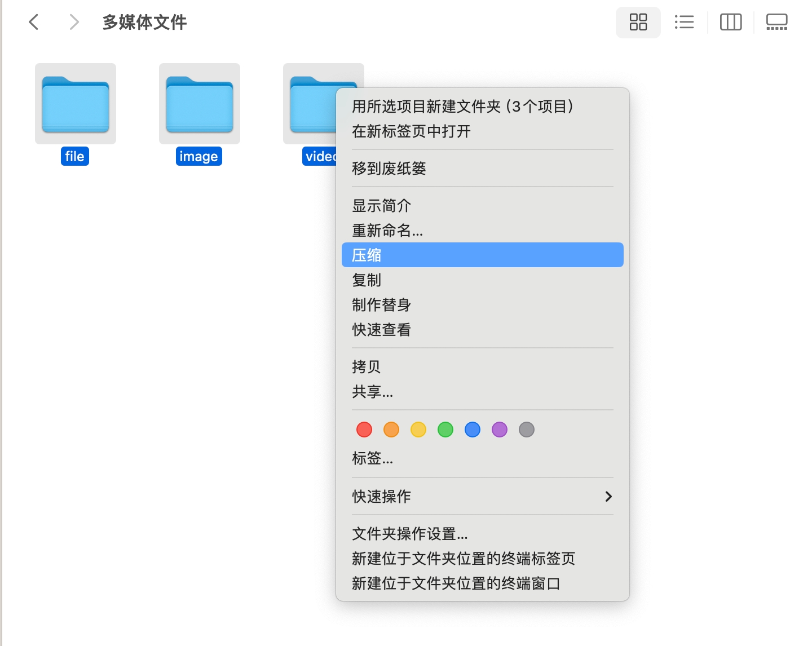This screenshot has height=646, width=812.
Task: Apply the green tag color
Action: (445, 430)
